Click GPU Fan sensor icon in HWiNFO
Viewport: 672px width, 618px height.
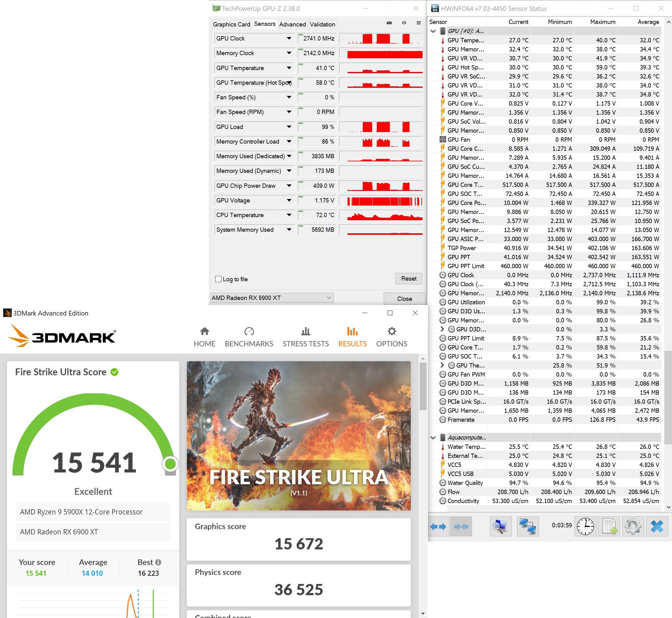click(442, 140)
